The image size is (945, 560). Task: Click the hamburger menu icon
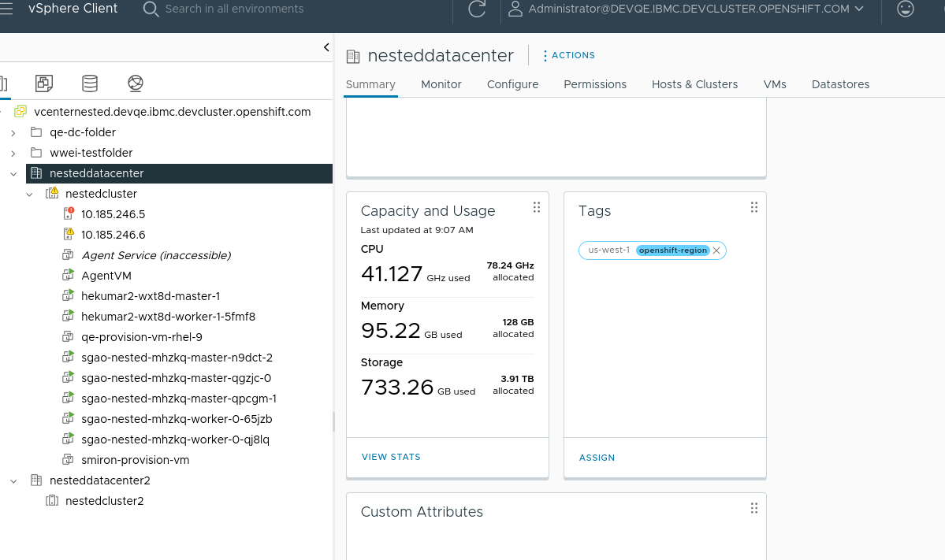click(6, 9)
